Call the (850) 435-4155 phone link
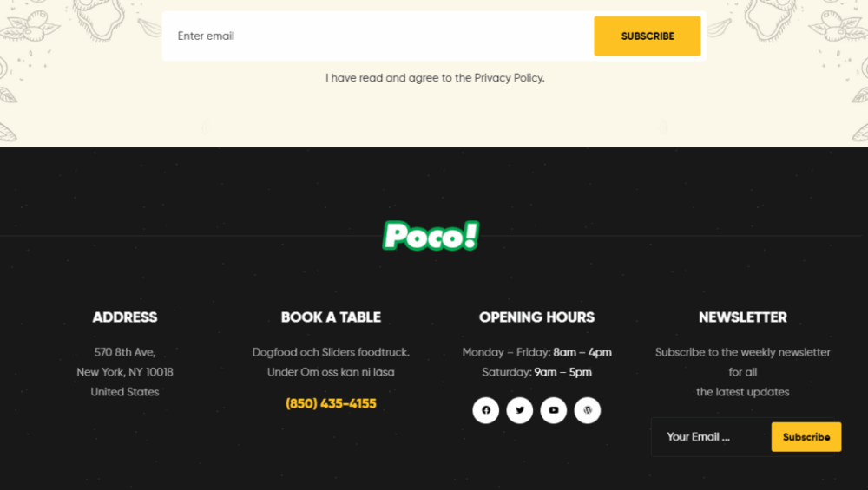Screen dimensions: 868x490 (331, 404)
